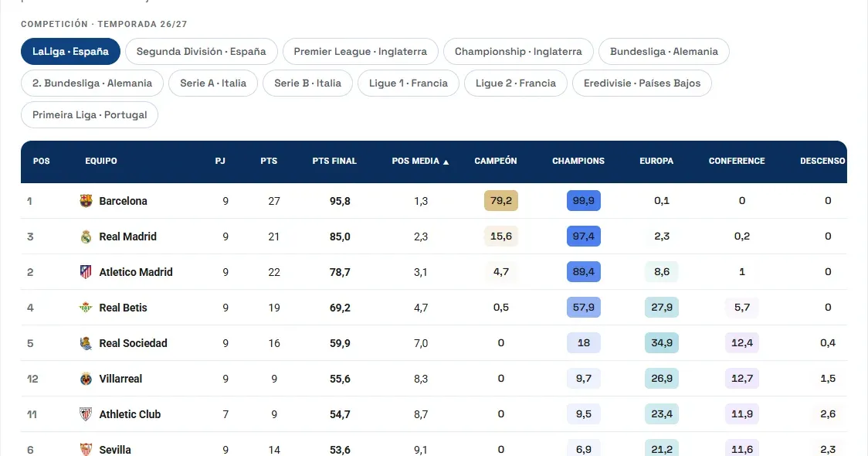Switch to Ligue 2 · Francia

[515, 83]
